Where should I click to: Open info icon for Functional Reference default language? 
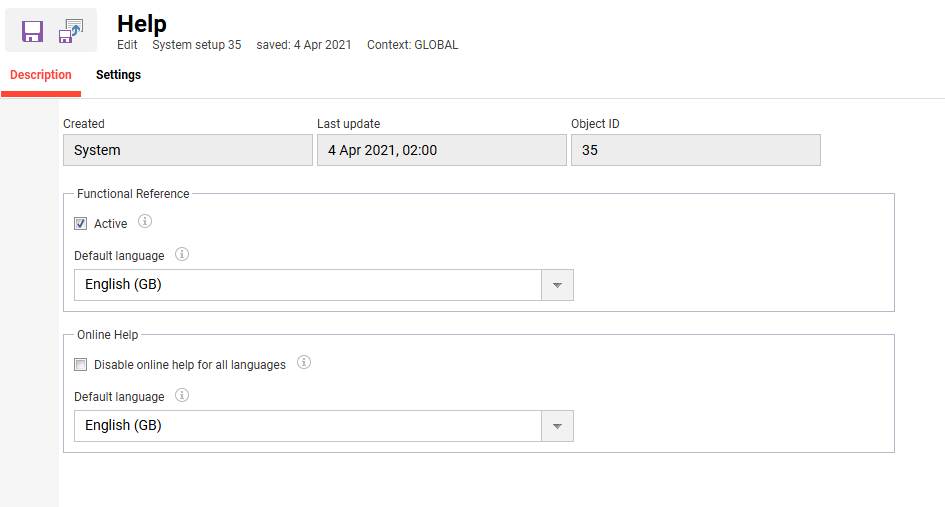coord(181,254)
